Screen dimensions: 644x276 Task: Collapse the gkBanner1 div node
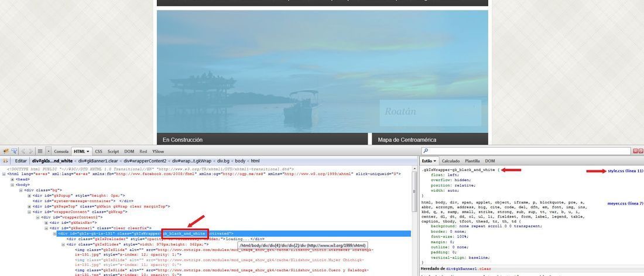tap(46, 228)
